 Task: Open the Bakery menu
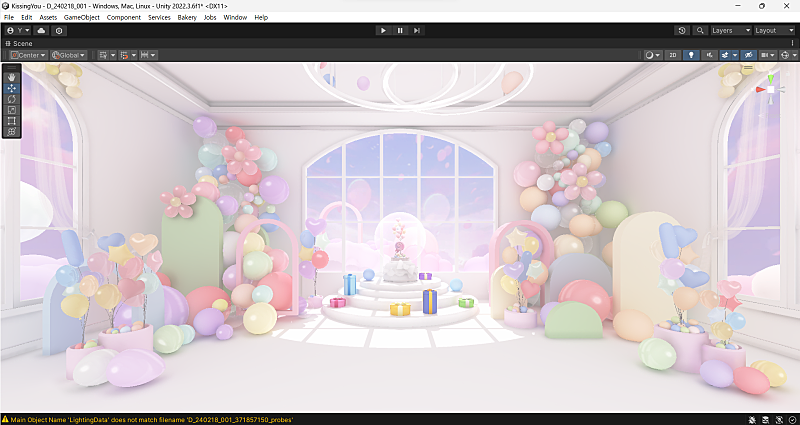(x=187, y=17)
